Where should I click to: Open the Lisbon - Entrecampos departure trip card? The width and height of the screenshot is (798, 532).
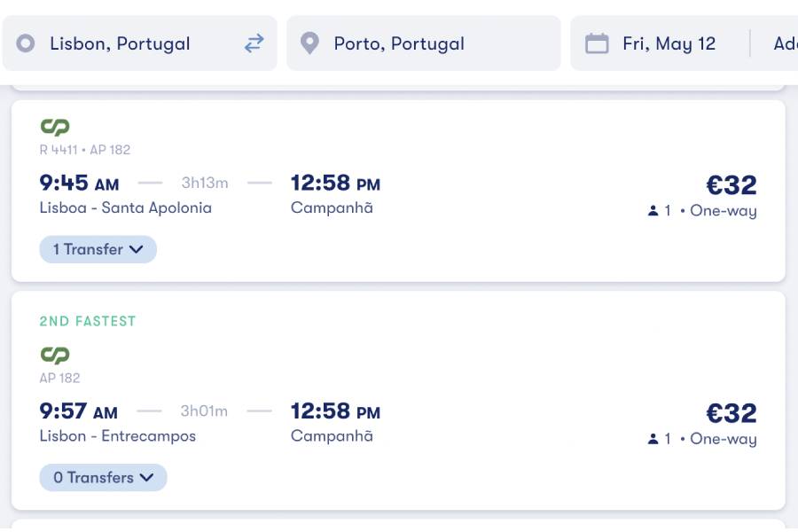click(x=398, y=401)
